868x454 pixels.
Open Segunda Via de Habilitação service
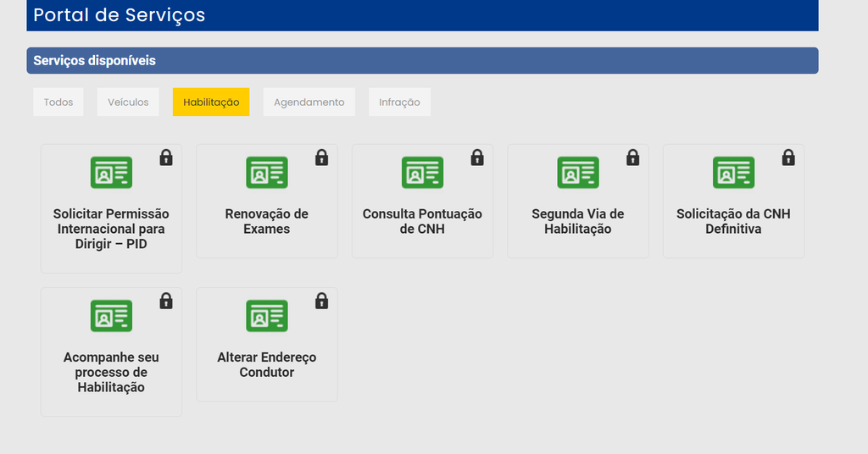(578, 202)
